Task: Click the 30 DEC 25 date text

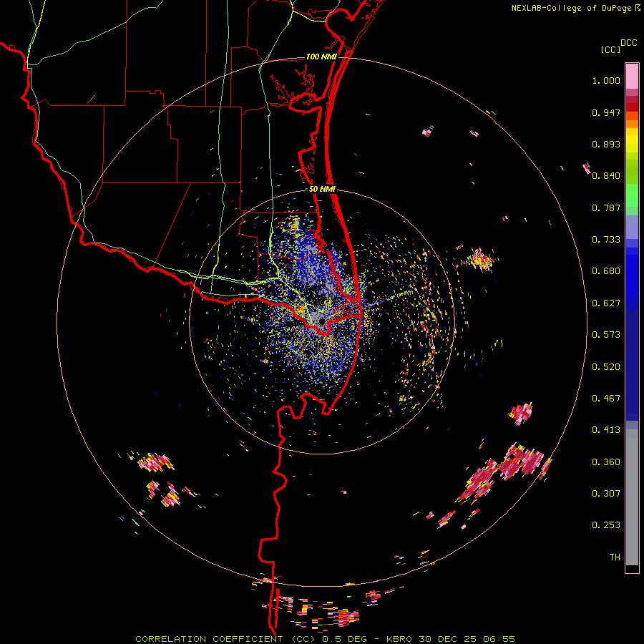Action: pos(447,639)
